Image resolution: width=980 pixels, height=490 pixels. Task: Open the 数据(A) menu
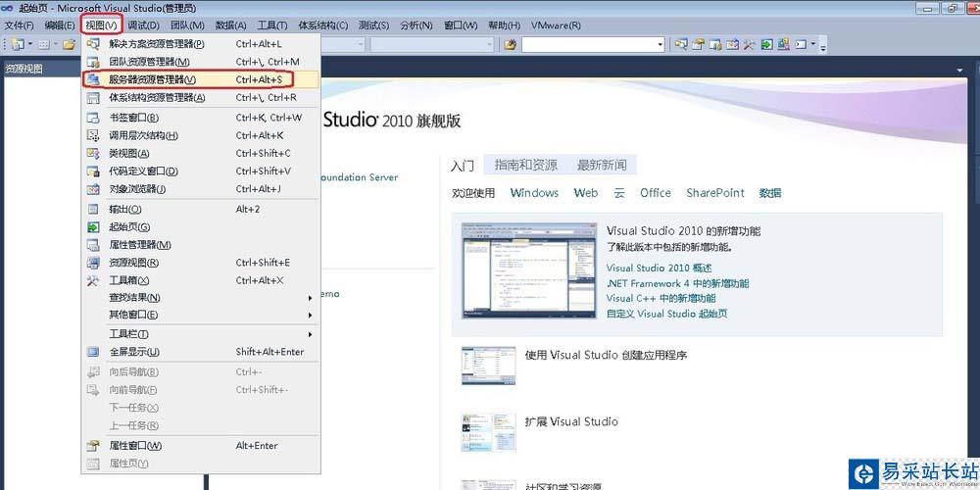[x=230, y=25]
